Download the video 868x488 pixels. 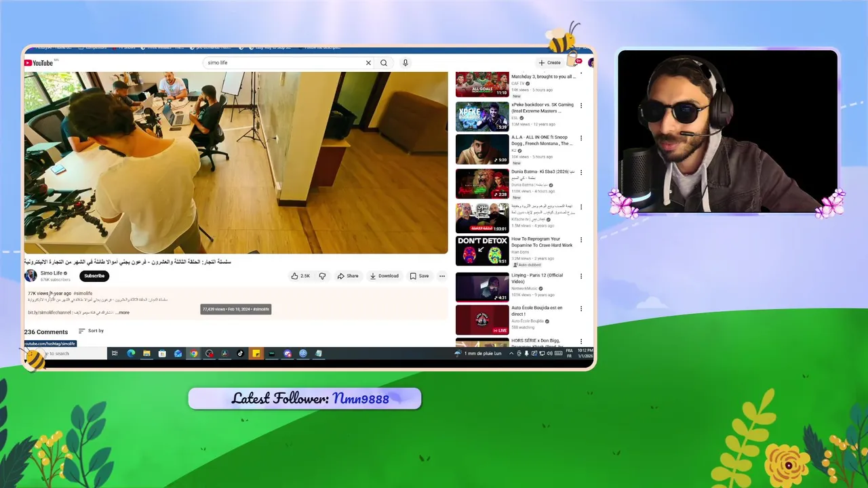pos(384,276)
